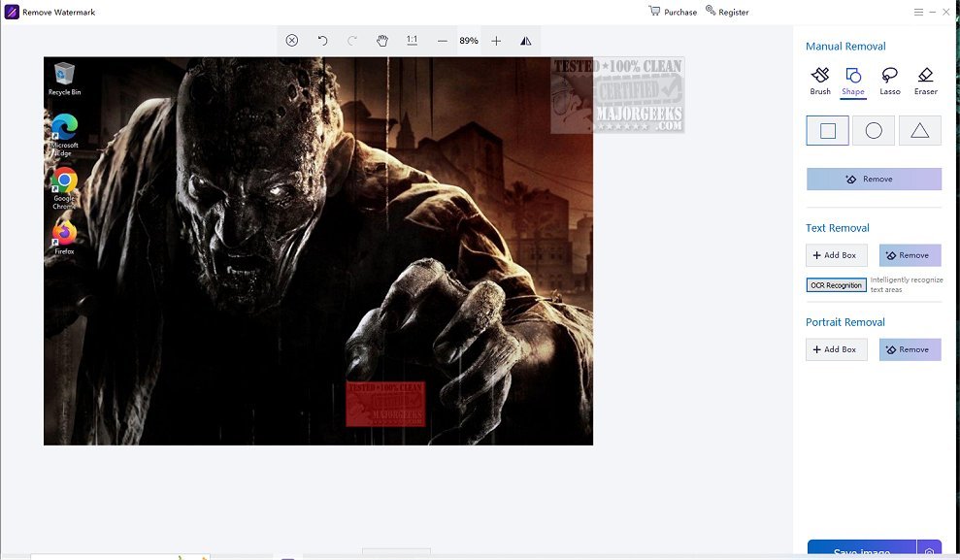Image resolution: width=960 pixels, height=560 pixels.
Task: Close the Remove Watermark window
Action: 945,12
